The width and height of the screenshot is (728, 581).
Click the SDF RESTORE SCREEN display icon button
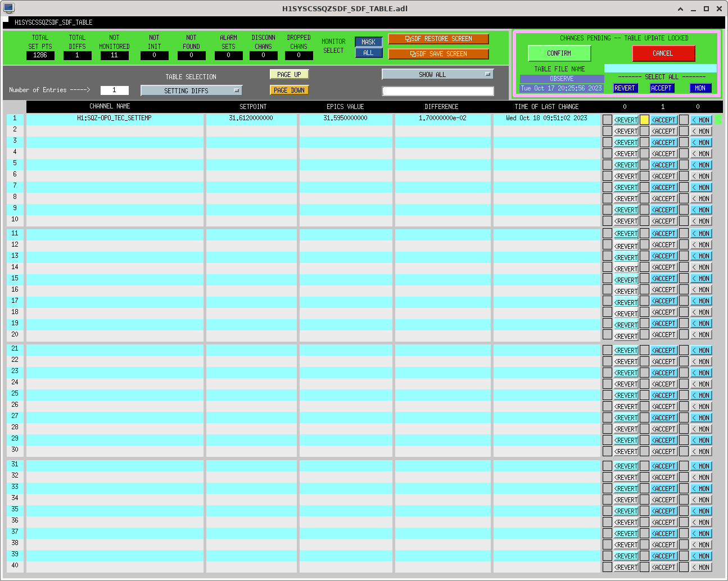(438, 39)
